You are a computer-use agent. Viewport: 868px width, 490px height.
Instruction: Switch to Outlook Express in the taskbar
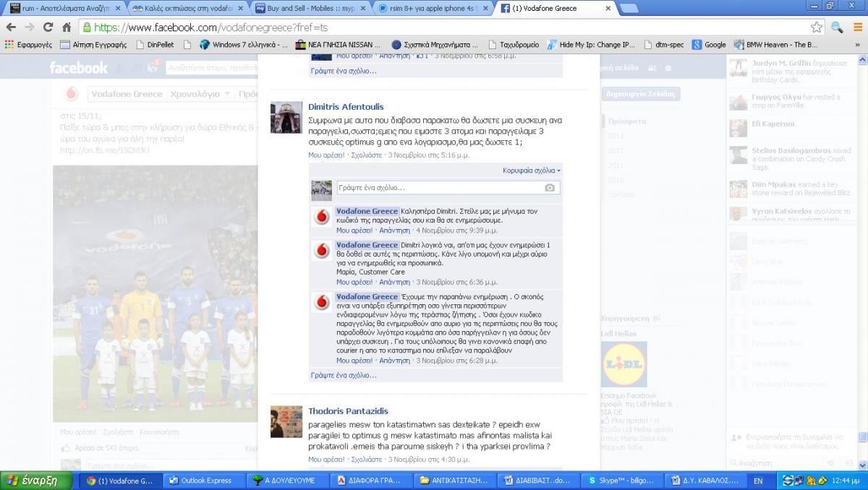[203, 480]
